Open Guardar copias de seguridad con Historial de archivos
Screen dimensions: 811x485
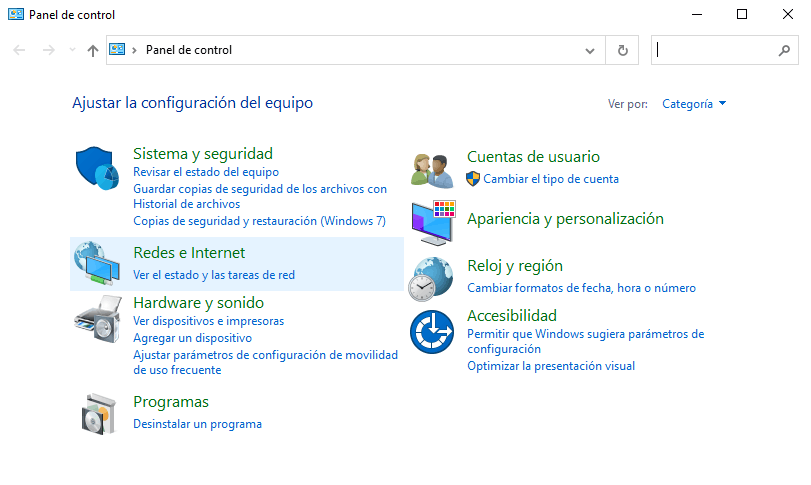click(x=260, y=196)
